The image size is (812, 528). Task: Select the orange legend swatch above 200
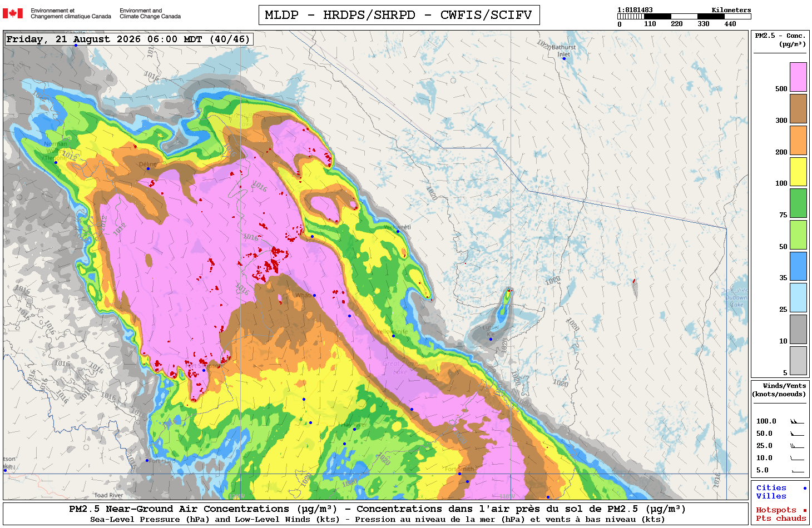point(798,140)
